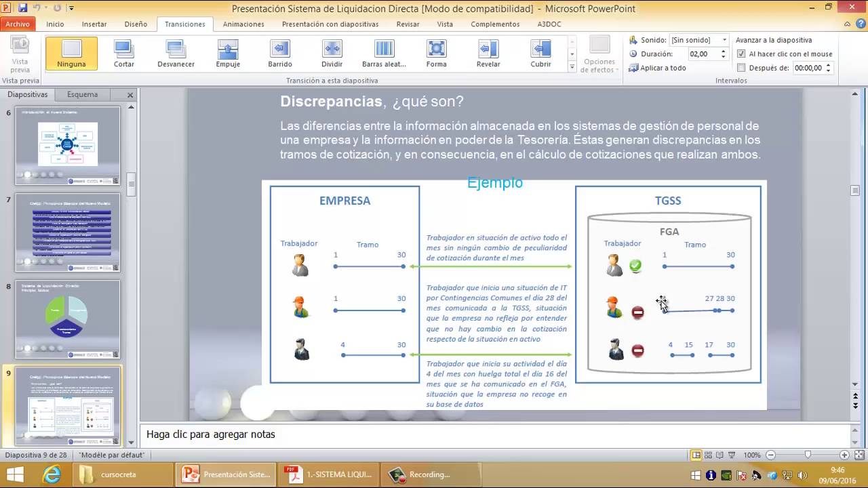This screenshot has width=868, height=488.
Task: Close the slides pane with X
Action: pyautogui.click(x=130, y=95)
